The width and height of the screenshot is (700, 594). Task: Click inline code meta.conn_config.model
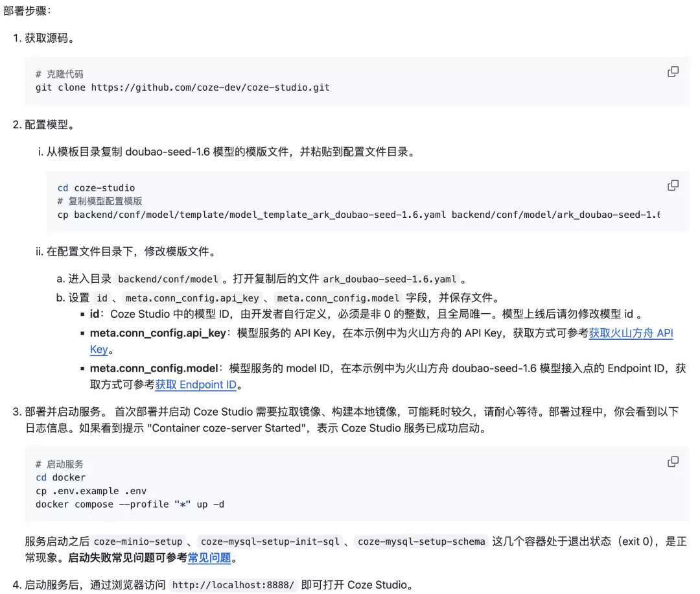(338, 298)
